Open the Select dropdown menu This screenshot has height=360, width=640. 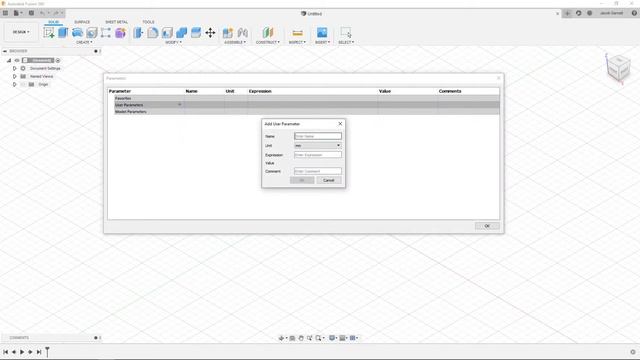pos(346,42)
